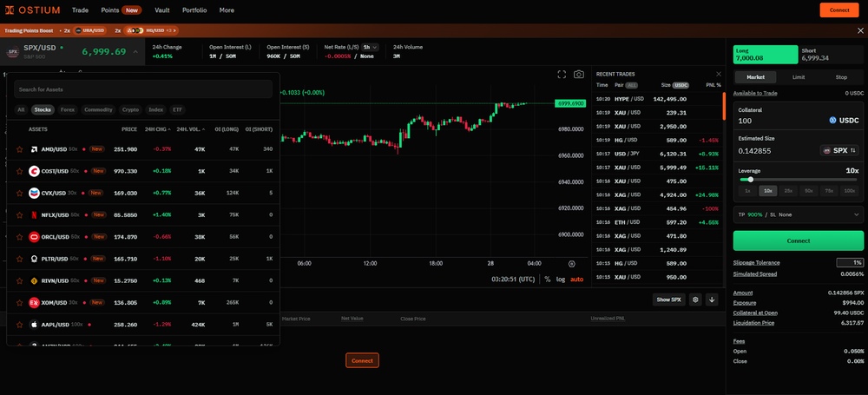Image resolution: width=868 pixels, height=395 pixels.
Task: Click the Apple logo icon
Action: [34, 325]
